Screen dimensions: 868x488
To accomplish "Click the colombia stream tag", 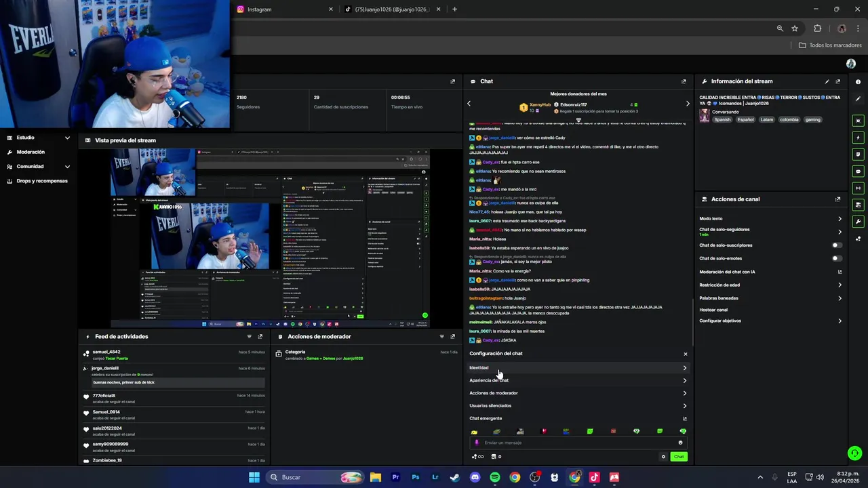I will 789,119.
